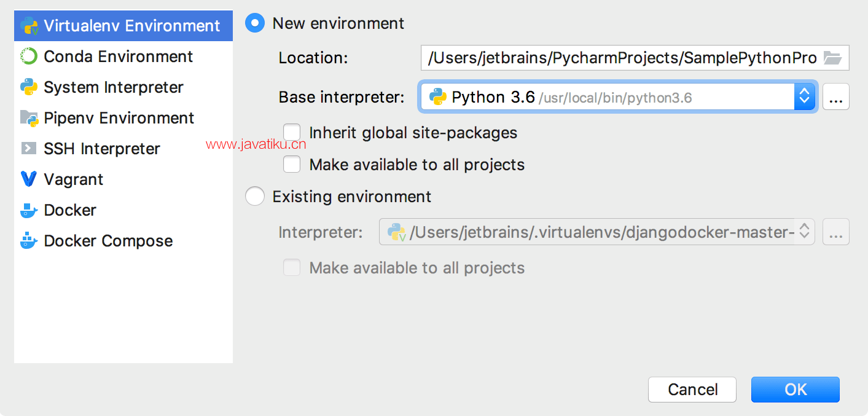
Task: Click the Cancel button
Action: (692, 390)
